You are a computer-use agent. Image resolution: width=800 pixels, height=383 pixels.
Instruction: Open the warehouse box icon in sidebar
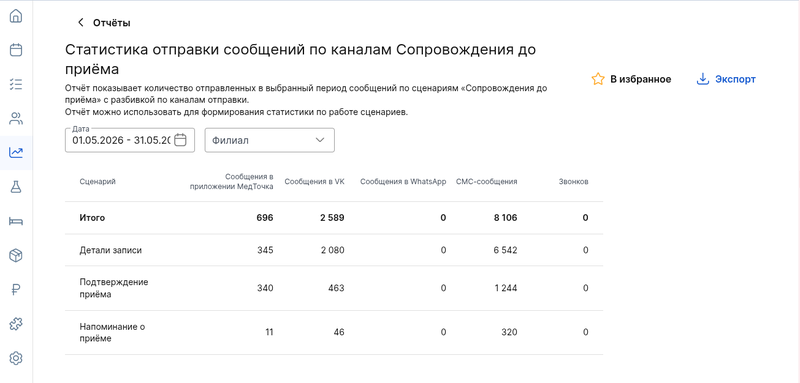pyautogui.click(x=16, y=256)
